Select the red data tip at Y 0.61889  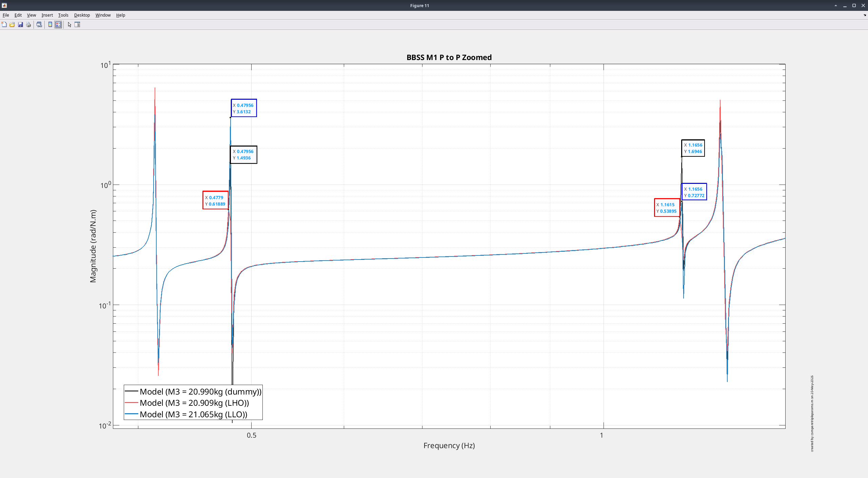pos(216,200)
